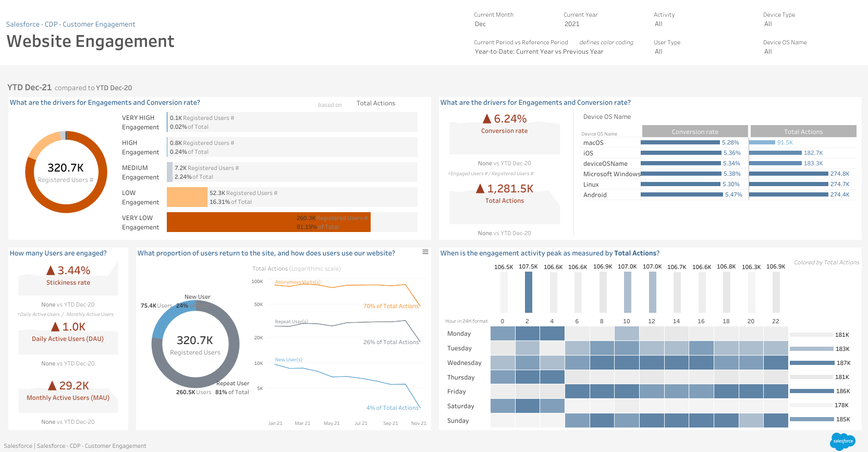Viewport: 868px width, 452px height.
Task: Click the footer Salesforce - CDP - Customer Engagement link
Action: 92,446
